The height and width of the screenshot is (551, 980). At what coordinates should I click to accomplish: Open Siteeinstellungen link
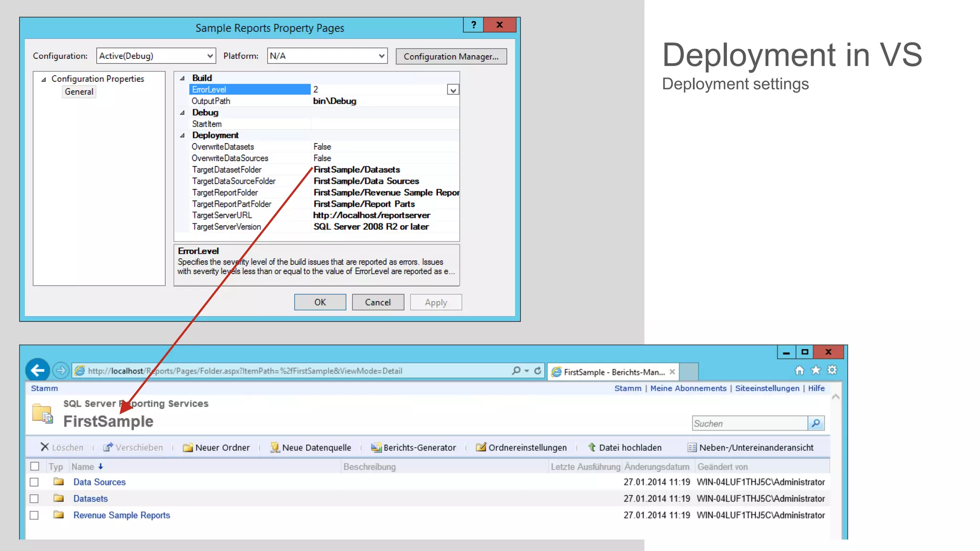(767, 388)
